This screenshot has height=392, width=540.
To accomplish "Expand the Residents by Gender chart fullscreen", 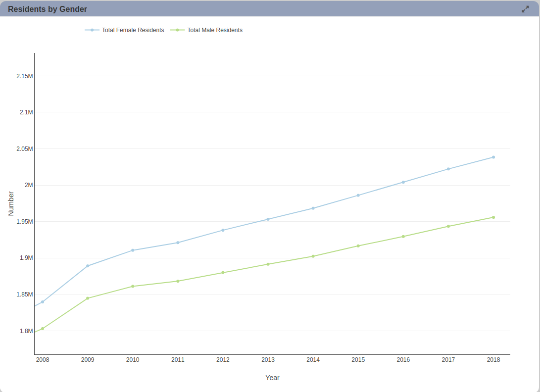I will [x=525, y=9].
